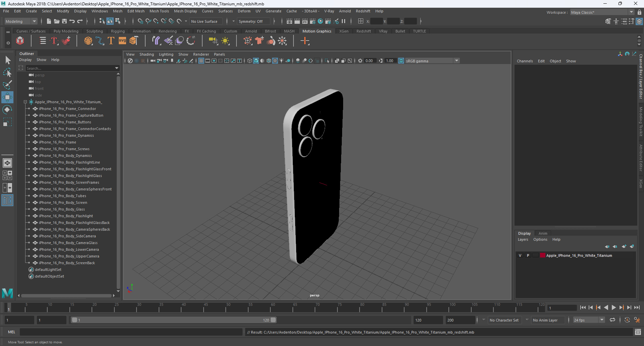Click the MEL command language button
Screen dimensions: 644x346
[x=12, y=332]
